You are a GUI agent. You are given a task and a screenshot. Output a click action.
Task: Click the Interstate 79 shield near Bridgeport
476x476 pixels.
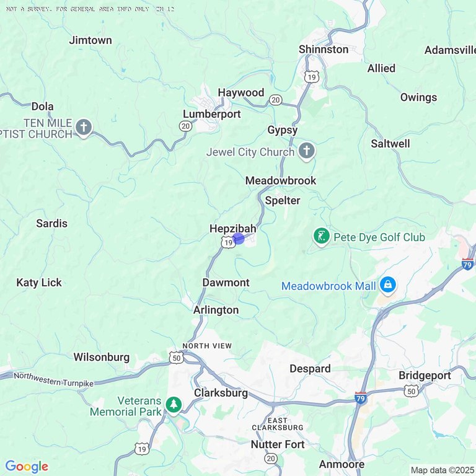(x=361, y=398)
